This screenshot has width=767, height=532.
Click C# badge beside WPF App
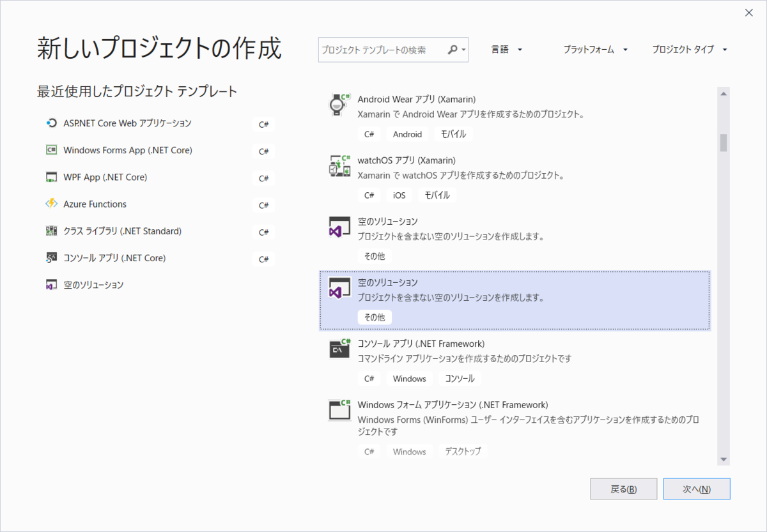coord(263,179)
